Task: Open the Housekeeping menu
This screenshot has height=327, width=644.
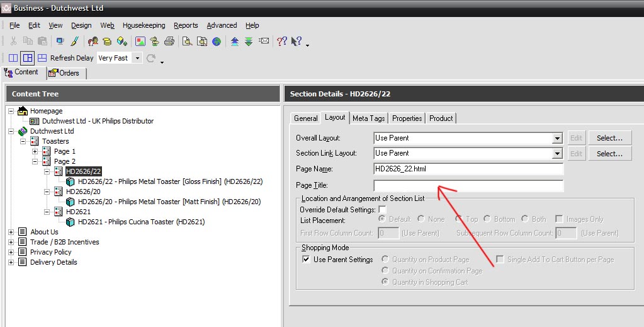Action: point(144,25)
